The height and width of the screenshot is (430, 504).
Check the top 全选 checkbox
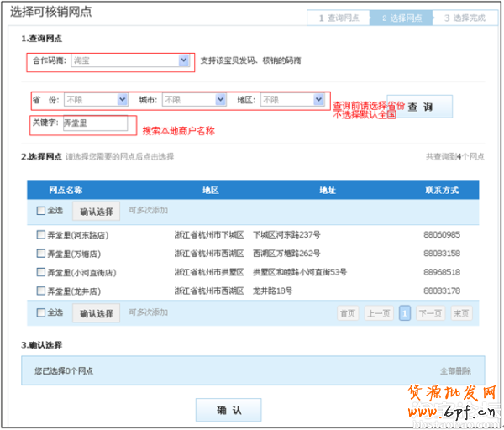click(x=41, y=211)
